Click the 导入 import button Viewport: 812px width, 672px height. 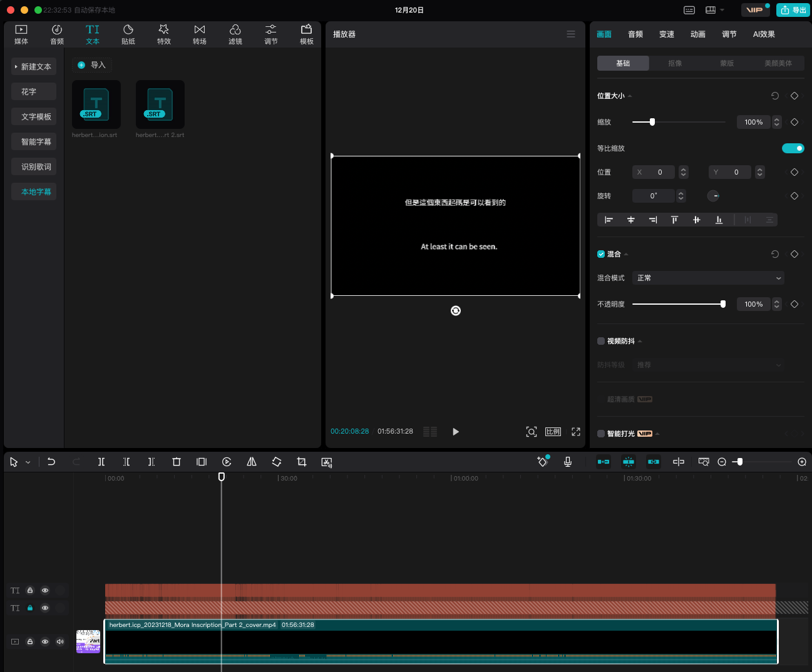(92, 65)
